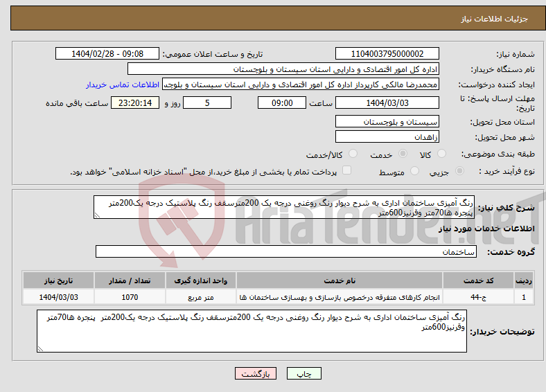This screenshot has height=392, width=546.
Task: Click the تاریخ و ساعت اعلان عمومی label
Action: 213,54
